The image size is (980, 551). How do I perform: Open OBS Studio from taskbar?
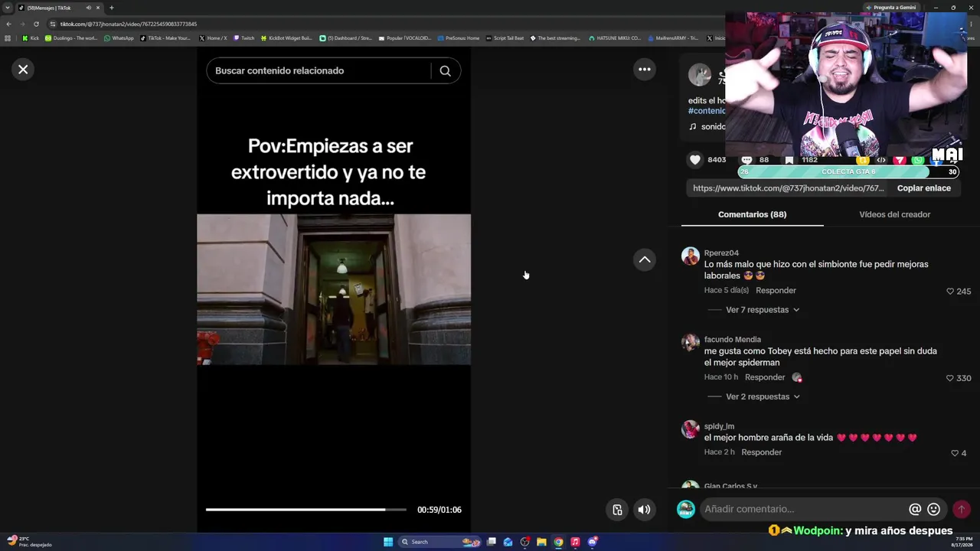(524, 542)
